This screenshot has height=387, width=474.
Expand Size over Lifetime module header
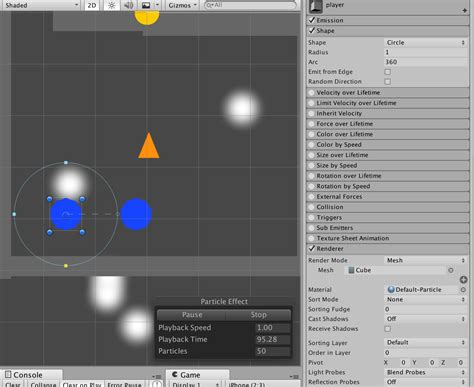tap(388, 155)
